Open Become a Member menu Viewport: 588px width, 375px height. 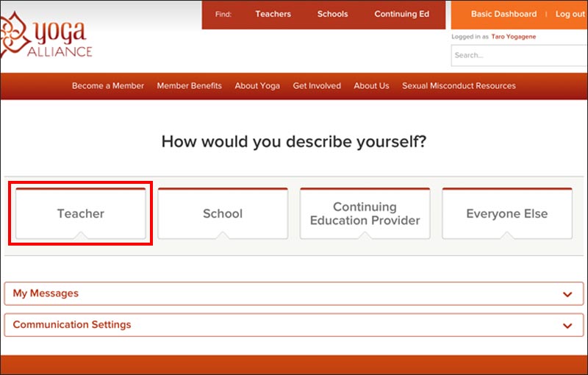point(108,85)
